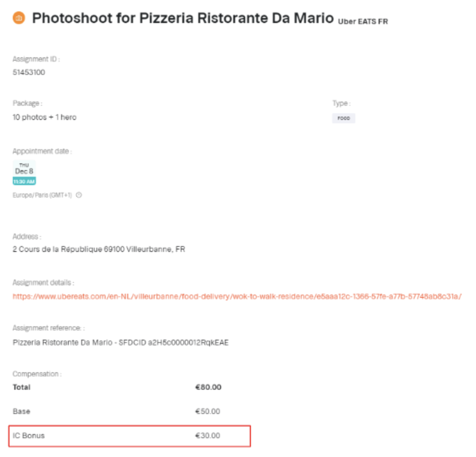Viewport: 476px width, 457px height.
Task: Click the Appointment date label
Action: (x=42, y=151)
